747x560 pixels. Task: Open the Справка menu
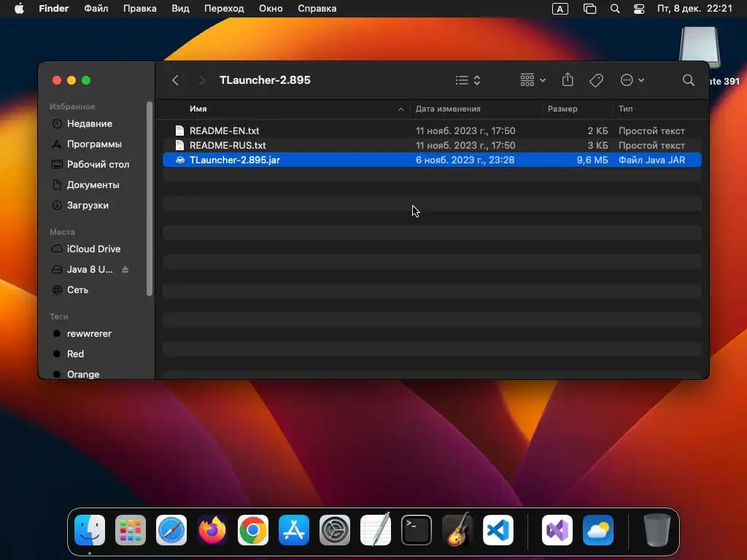(x=317, y=9)
